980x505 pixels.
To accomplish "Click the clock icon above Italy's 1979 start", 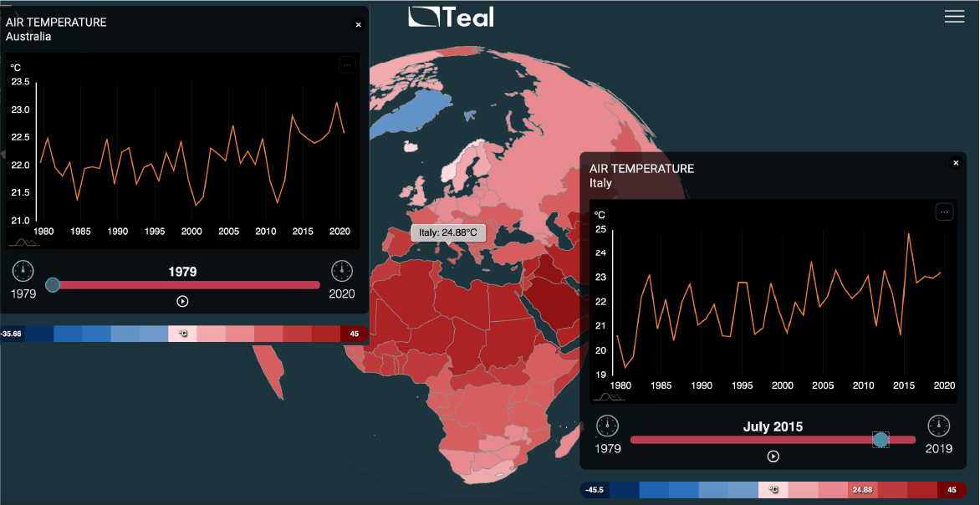I will pos(608,426).
